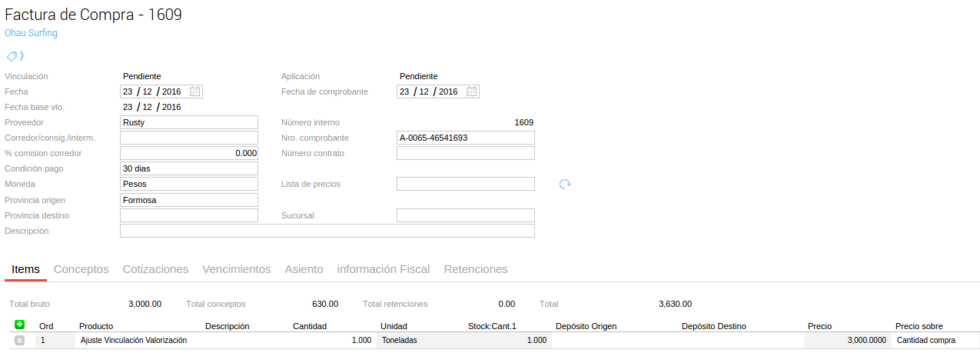Image resolution: width=980 pixels, height=363 pixels.
Task: Click the tag icon below Ohau Surfing
Action: 12,56
